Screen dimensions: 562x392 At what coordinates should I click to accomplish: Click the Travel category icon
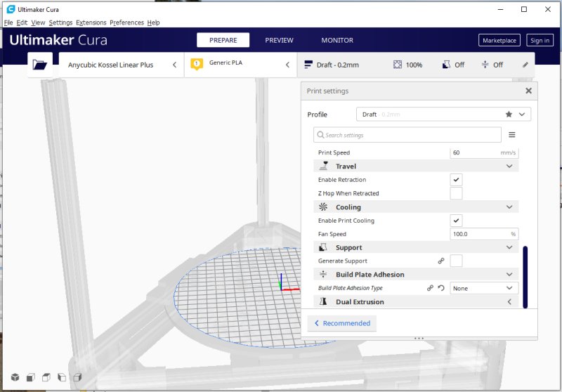click(323, 166)
